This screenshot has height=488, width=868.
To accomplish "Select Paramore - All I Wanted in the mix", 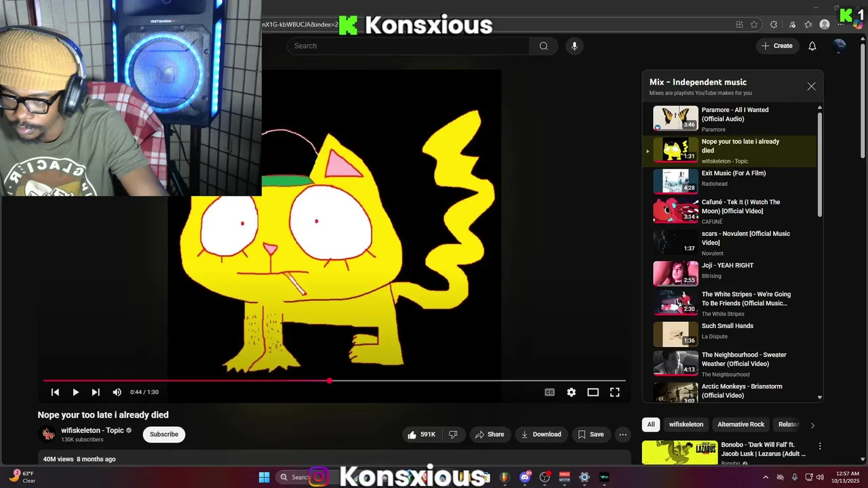I will [729, 119].
